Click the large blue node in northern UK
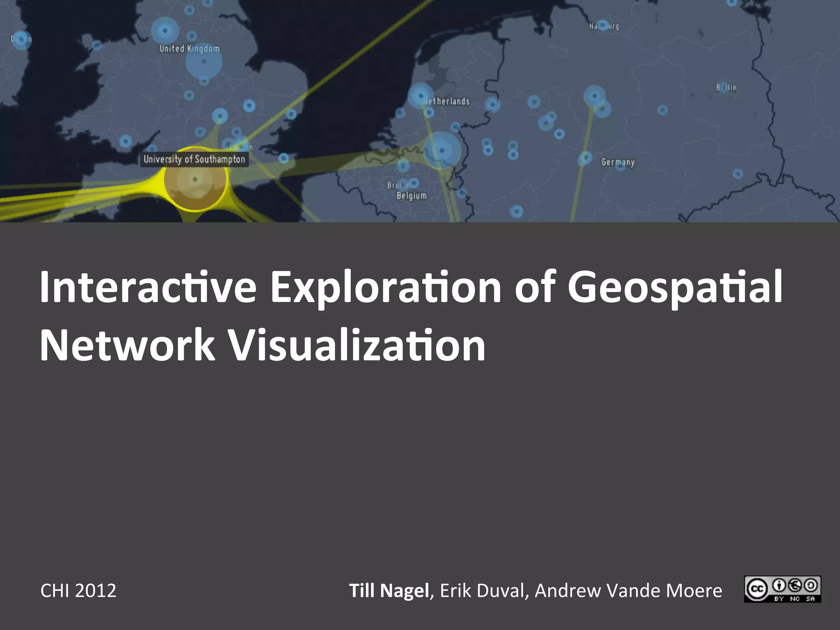The width and height of the screenshot is (840, 630). point(165,30)
